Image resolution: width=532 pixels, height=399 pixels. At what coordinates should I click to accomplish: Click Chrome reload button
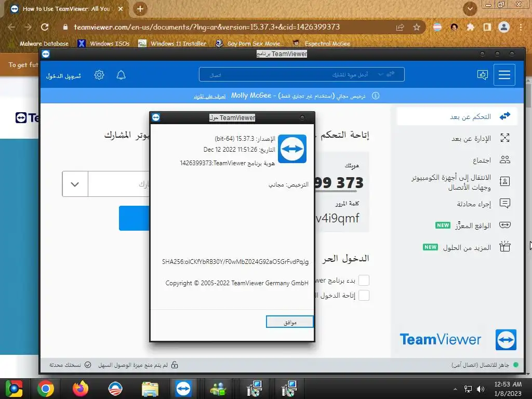click(x=45, y=27)
